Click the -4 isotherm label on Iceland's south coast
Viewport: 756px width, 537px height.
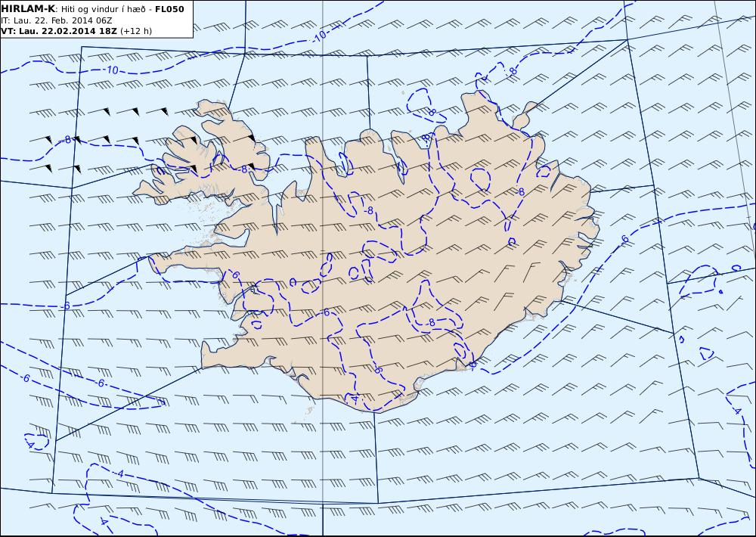pos(353,399)
